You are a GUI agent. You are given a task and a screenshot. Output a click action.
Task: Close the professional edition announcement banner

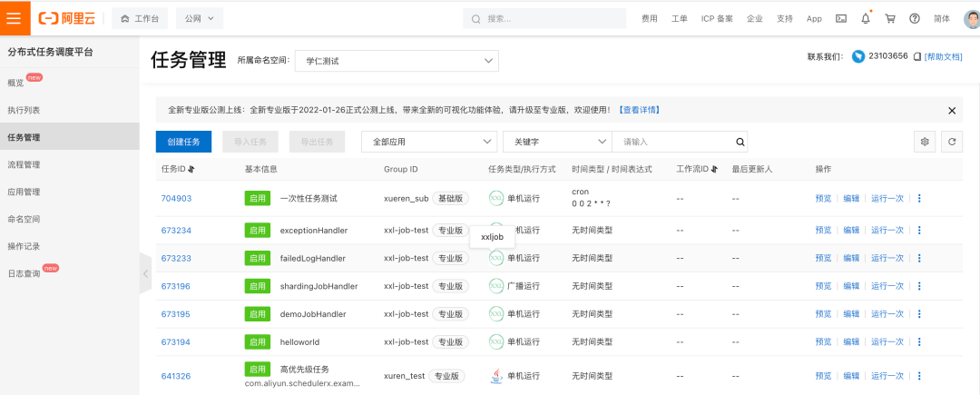point(952,111)
